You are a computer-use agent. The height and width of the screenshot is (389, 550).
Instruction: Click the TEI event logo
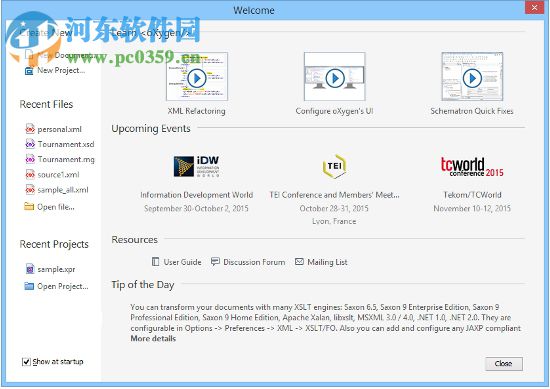[x=334, y=166]
